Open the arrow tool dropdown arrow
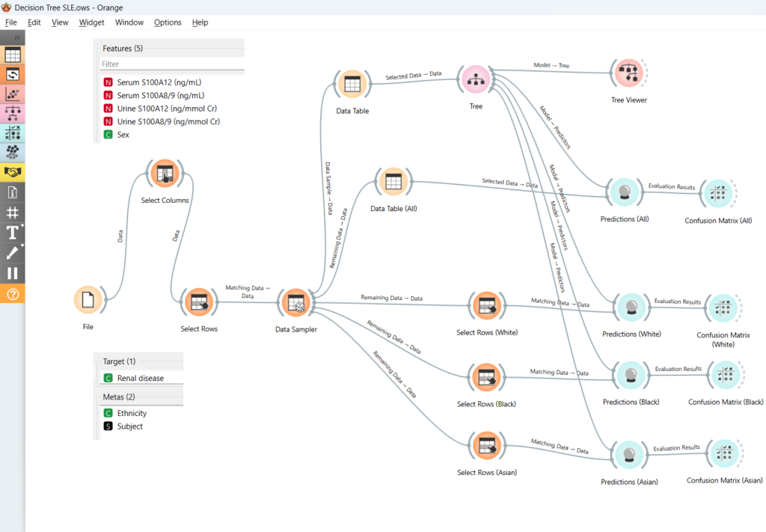The height and width of the screenshot is (532, 766). 22,246
